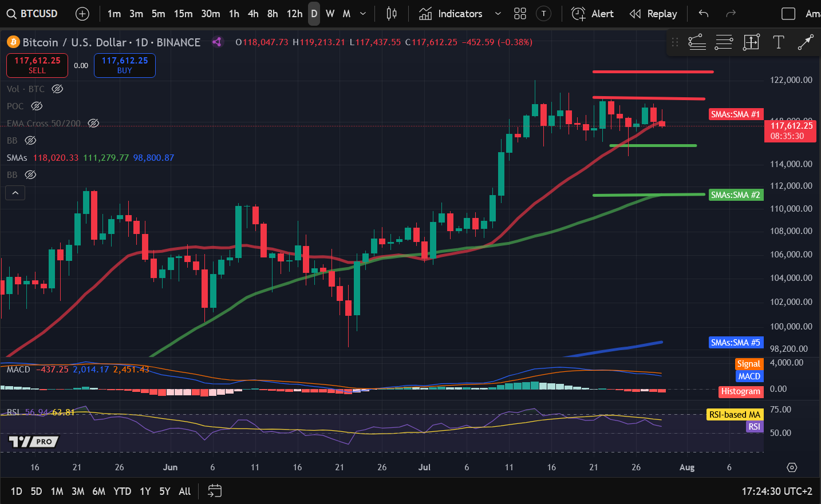
Task: Open indicator templates grid icon
Action: click(520, 14)
